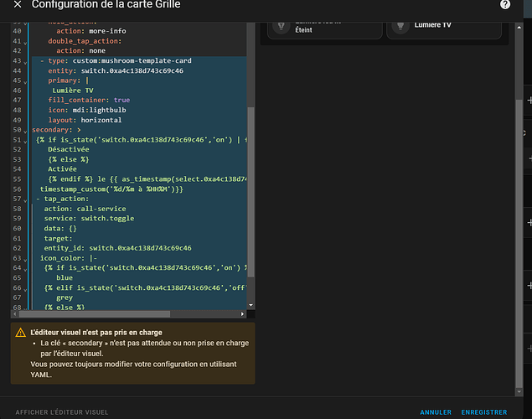Click the dialog scroll-up arrow on right
The width and height of the screenshot is (532, 419).
pyautogui.click(x=519, y=28)
